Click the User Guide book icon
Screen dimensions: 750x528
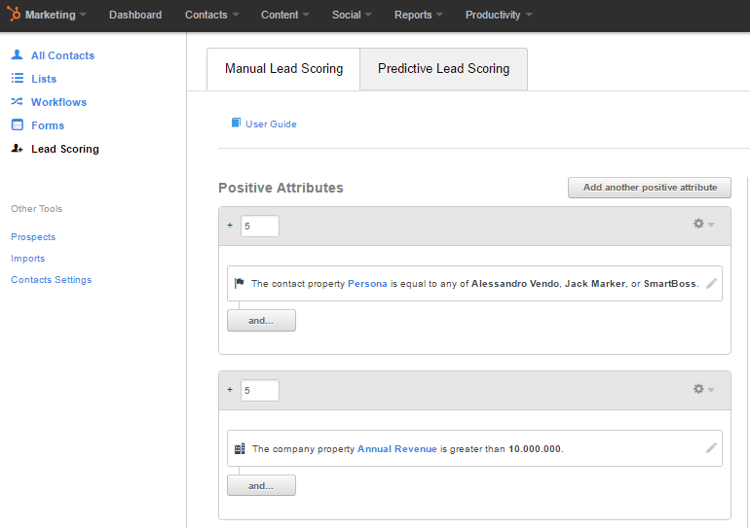[236, 123]
